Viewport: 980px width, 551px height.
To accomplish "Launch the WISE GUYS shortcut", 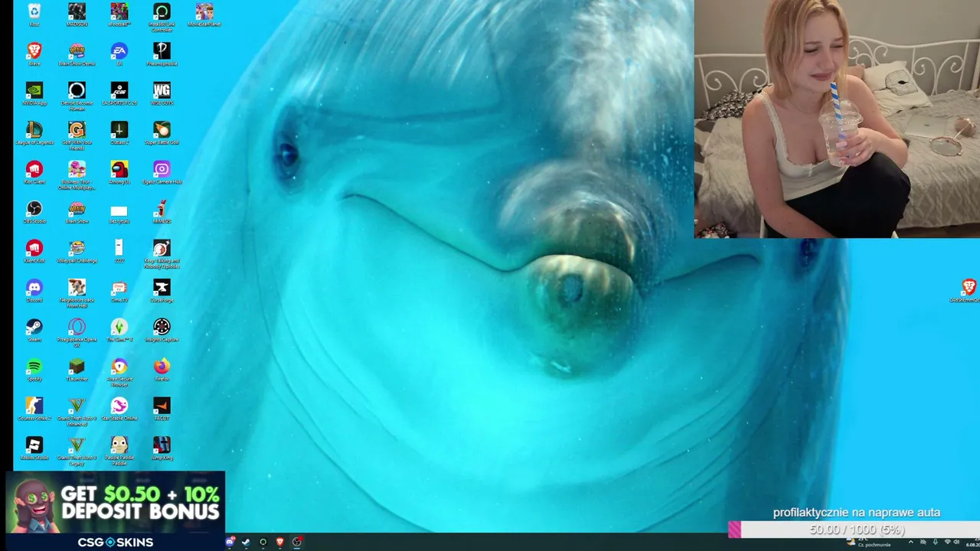I will point(162,93).
